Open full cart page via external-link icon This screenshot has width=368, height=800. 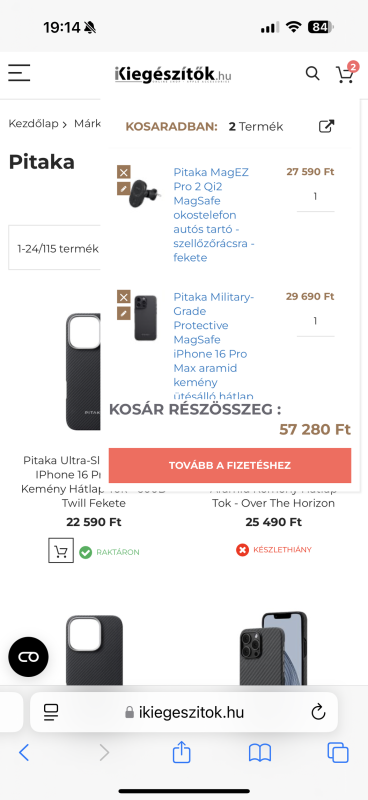(327, 127)
